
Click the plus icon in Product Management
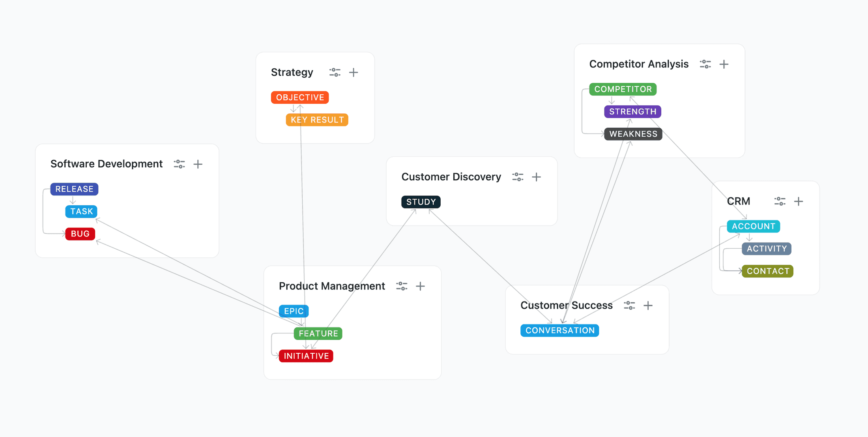pyautogui.click(x=420, y=286)
